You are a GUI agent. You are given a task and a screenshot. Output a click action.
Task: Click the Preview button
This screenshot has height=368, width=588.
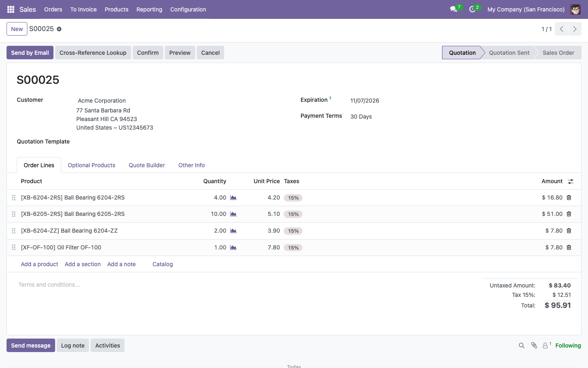(x=180, y=53)
